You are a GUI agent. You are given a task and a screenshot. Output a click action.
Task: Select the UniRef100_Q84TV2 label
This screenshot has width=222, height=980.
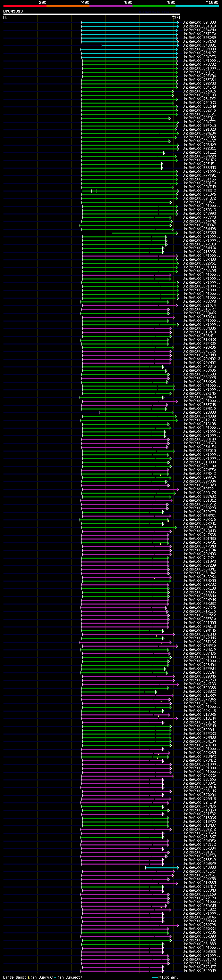coord(199,99)
